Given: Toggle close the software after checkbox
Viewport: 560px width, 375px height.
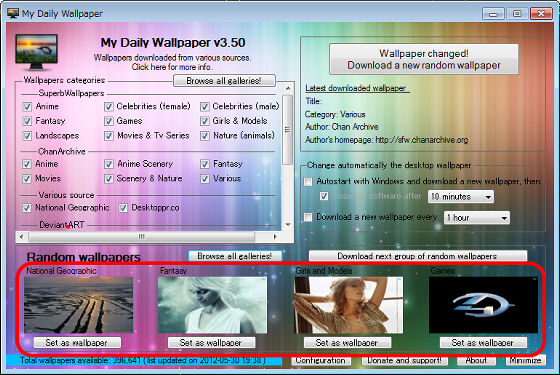Looking at the screenshot, I should (x=324, y=196).
